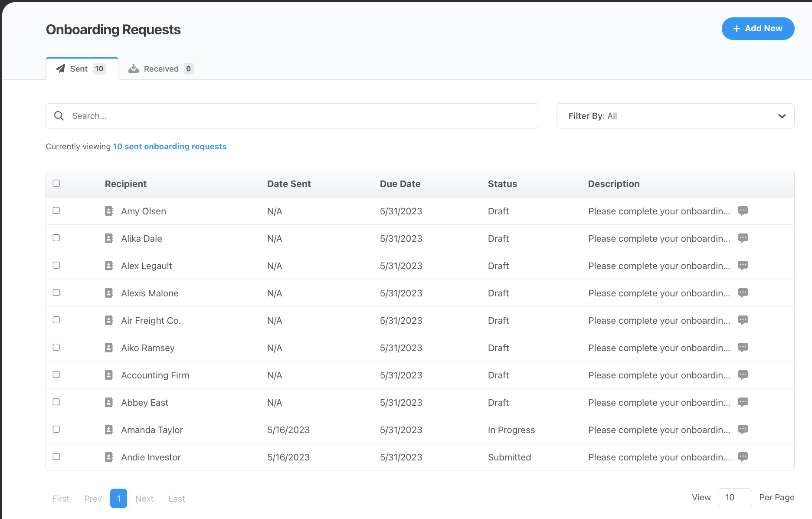This screenshot has height=519, width=812.
Task: Check the box for Alex Legault's request
Action: click(56, 265)
